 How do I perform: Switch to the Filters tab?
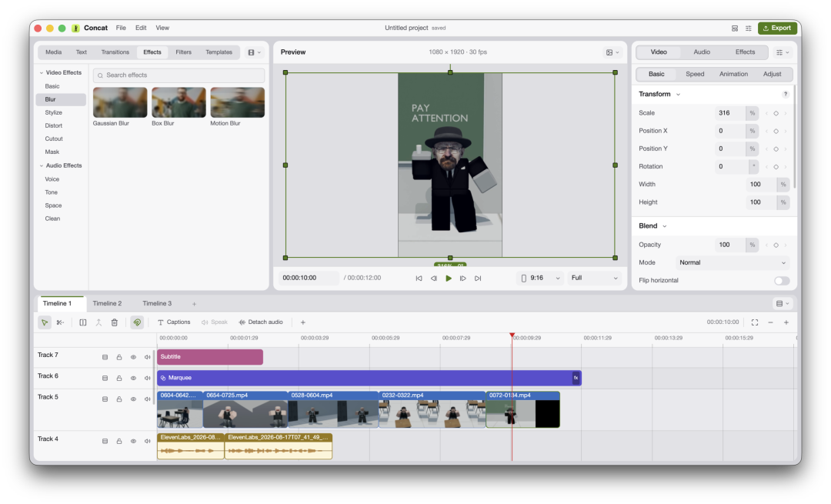(183, 52)
